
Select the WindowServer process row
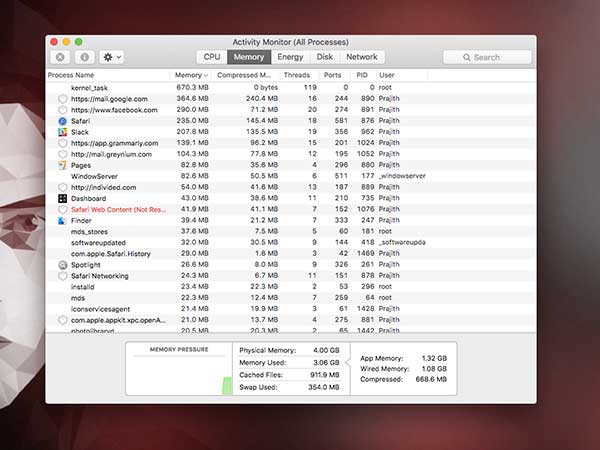pos(290,176)
